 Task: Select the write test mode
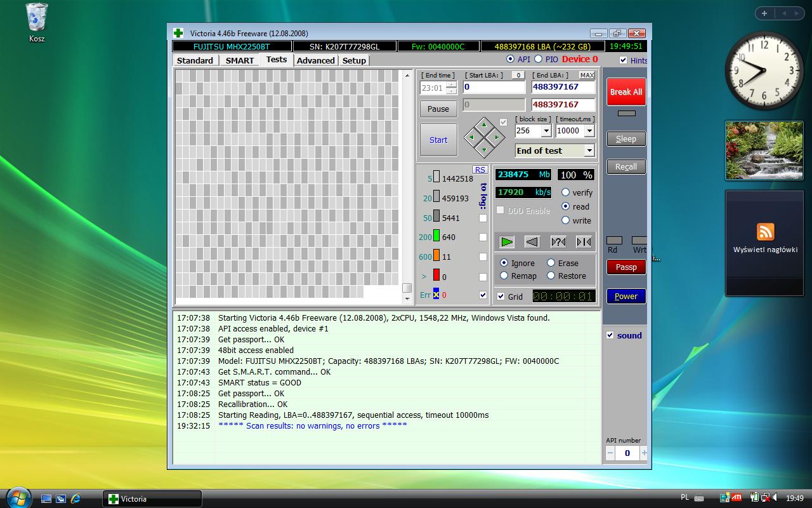tap(565, 220)
